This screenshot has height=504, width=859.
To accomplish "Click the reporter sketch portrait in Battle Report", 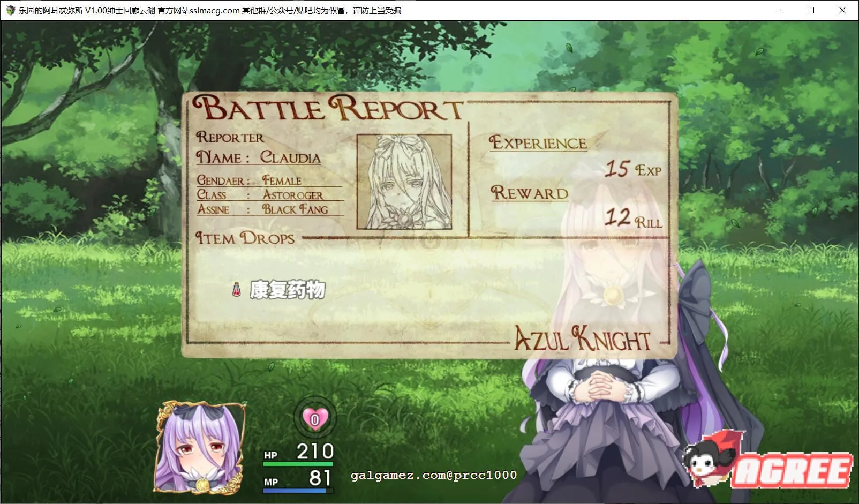I will coord(404,182).
